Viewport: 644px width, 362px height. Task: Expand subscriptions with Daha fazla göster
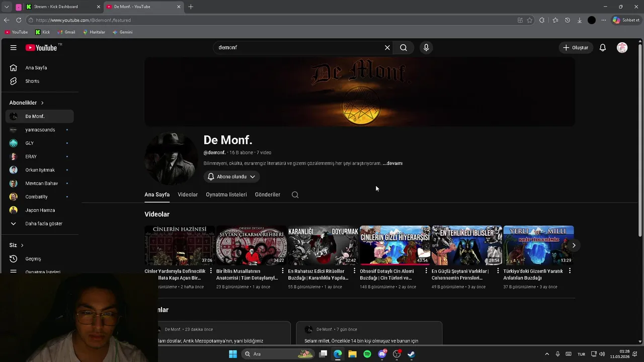[x=40, y=224]
